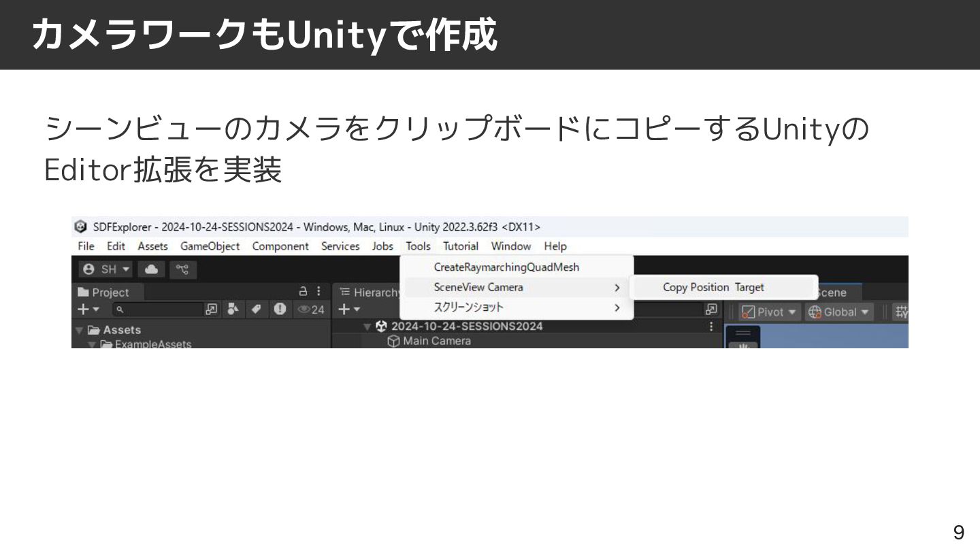The width and height of the screenshot is (980, 551).
Task: Open search in new window in Project panel
Action: 212,310
